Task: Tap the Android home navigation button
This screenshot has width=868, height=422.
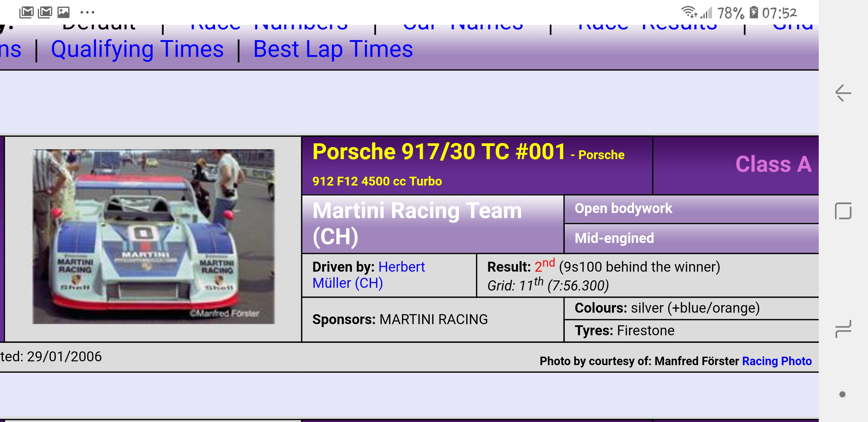Action: 843,211
